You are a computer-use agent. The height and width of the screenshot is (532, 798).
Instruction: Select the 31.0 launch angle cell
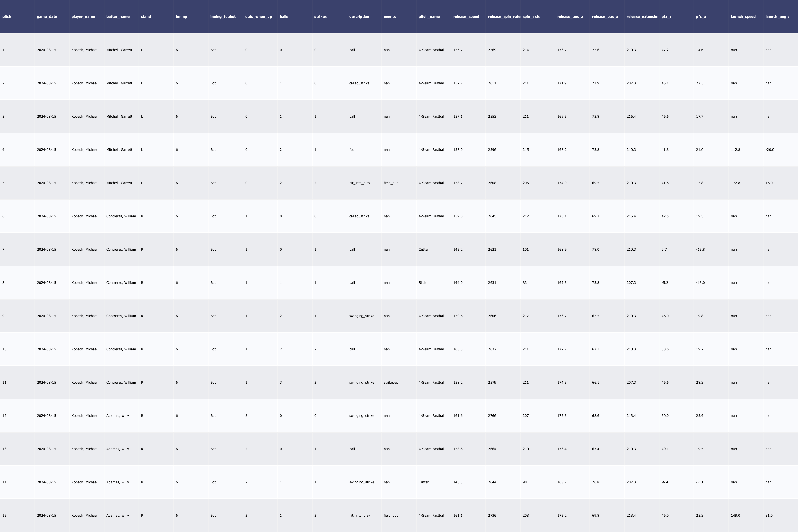pyautogui.click(x=769, y=516)
